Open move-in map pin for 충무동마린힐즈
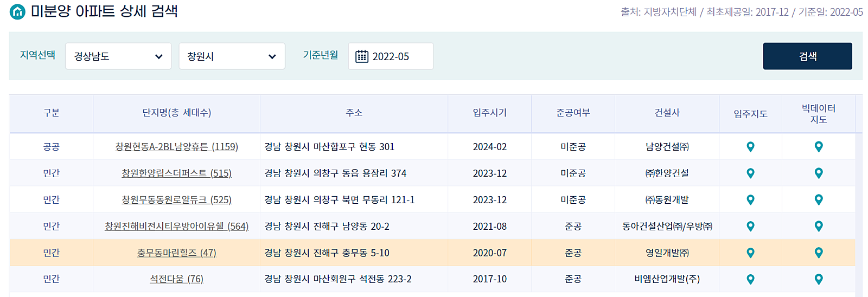This screenshot has height=297, width=868. pos(750,253)
